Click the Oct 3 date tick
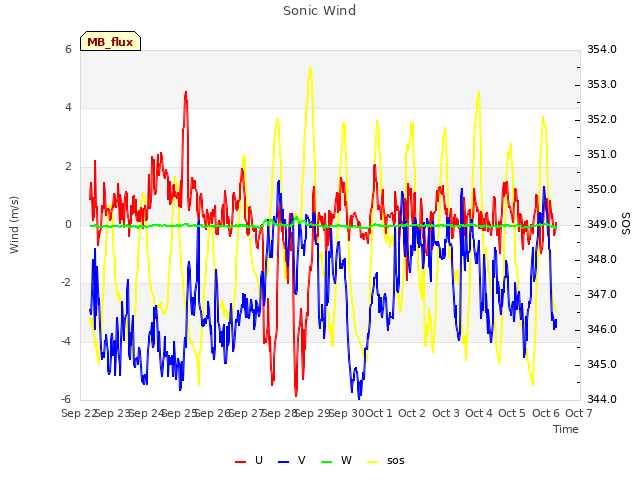 coord(446,413)
